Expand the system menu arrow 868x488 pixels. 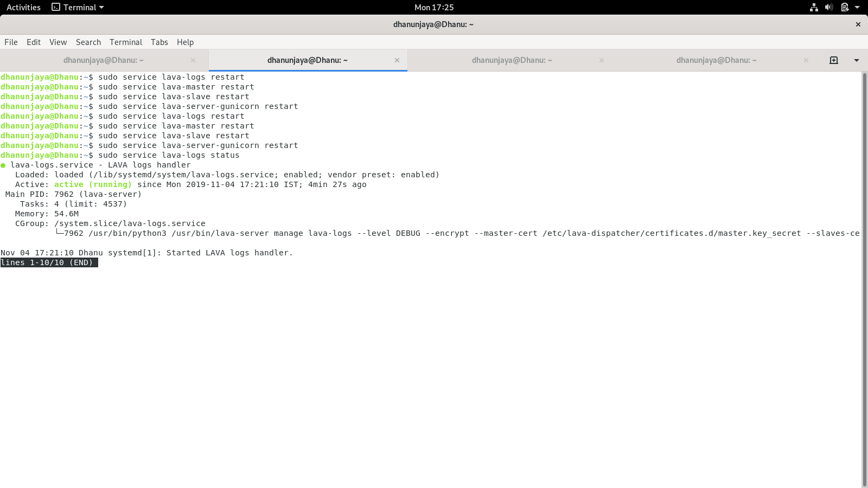[857, 7]
